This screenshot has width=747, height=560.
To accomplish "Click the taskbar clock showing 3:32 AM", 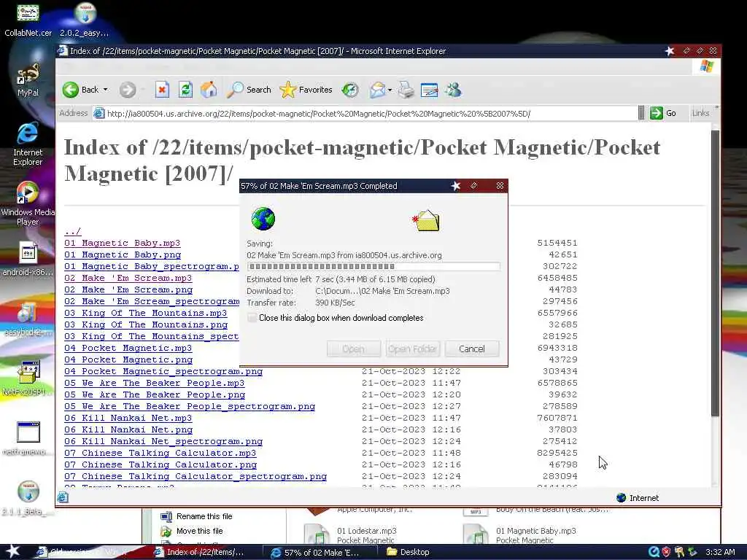I will tap(720, 553).
